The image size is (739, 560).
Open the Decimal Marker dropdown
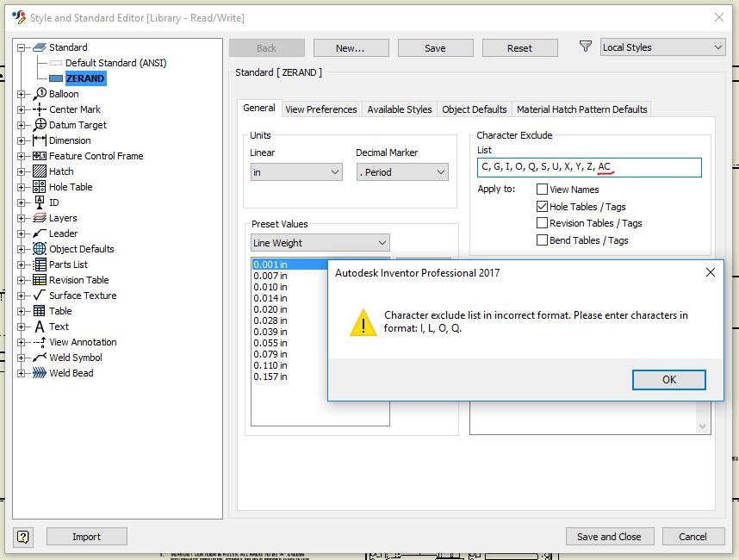[x=402, y=172]
